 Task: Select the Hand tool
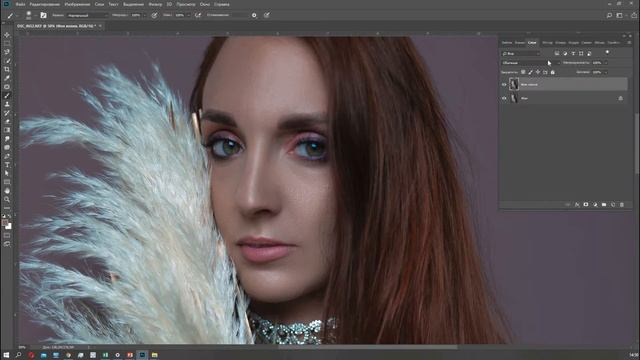click(x=7, y=191)
